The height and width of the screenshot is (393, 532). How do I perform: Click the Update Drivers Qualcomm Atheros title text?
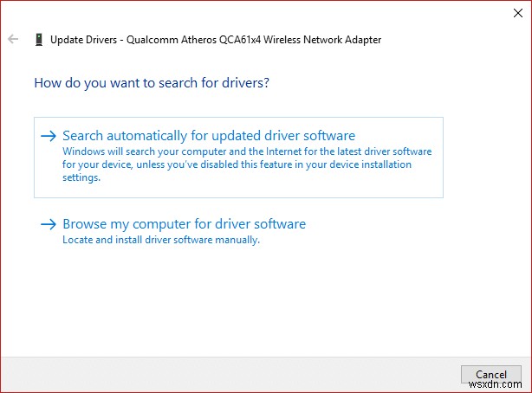(216, 40)
